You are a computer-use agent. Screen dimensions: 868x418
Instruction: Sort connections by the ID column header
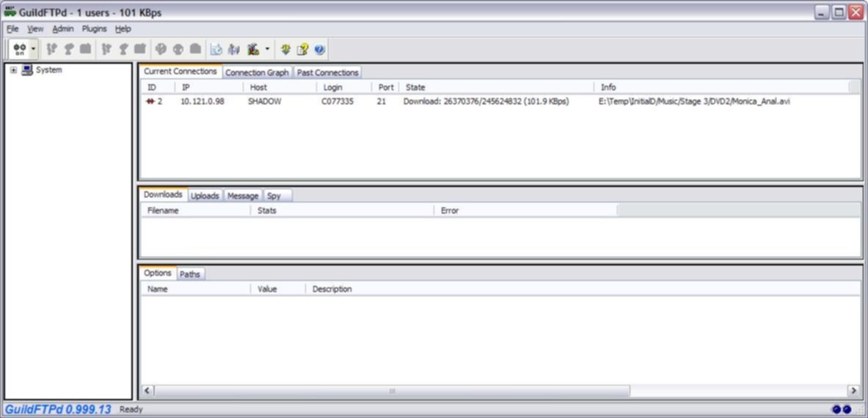tap(159, 87)
